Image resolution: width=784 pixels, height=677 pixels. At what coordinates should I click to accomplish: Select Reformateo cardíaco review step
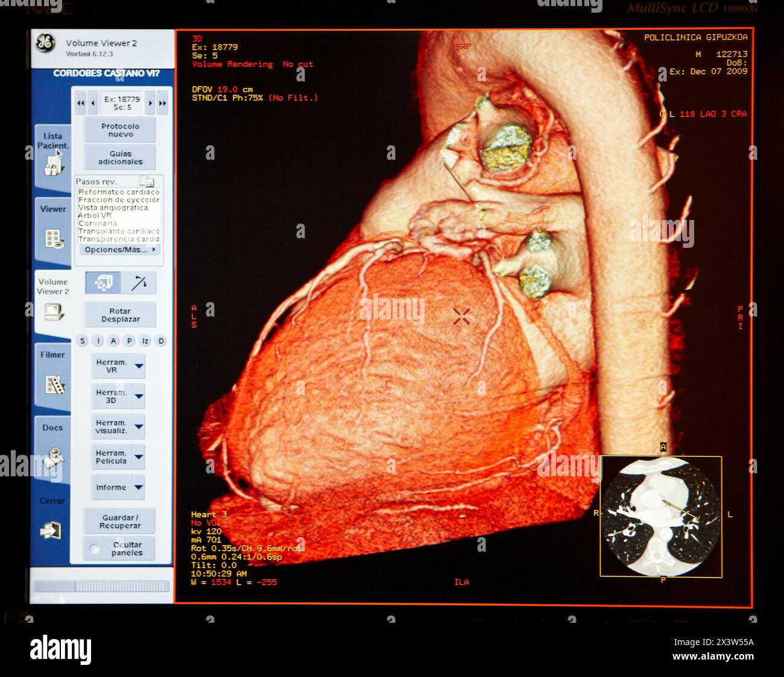(119, 192)
